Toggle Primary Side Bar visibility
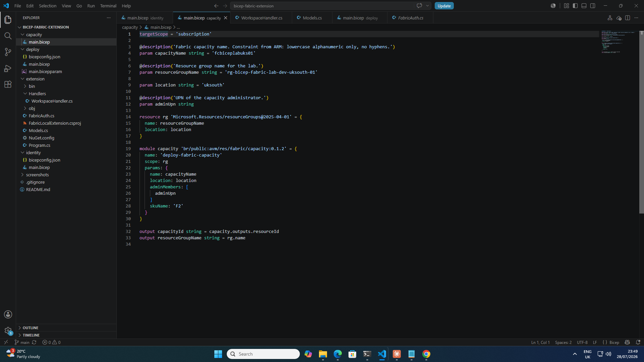644x362 pixels. 575,6
